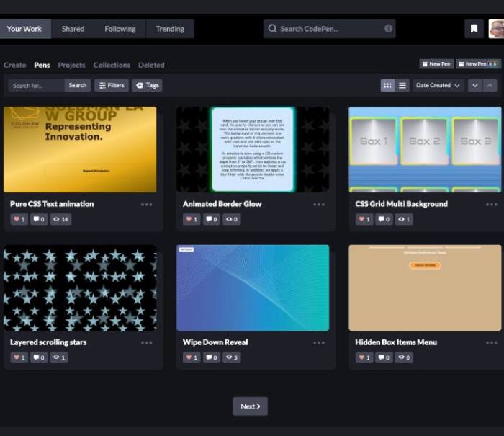Viewport: 504px width, 436px height.
Task: Open Wipe Down Reveal thumbnail
Action: [x=253, y=288]
